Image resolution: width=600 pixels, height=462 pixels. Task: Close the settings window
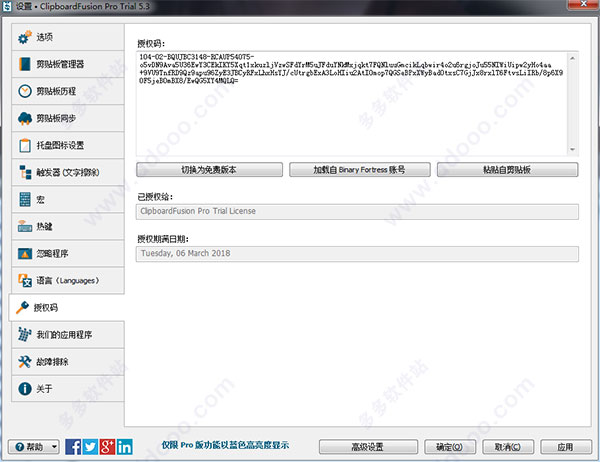point(583,4)
